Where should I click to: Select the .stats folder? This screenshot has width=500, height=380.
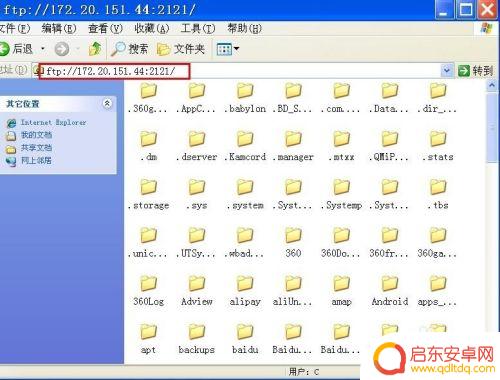(437, 147)
